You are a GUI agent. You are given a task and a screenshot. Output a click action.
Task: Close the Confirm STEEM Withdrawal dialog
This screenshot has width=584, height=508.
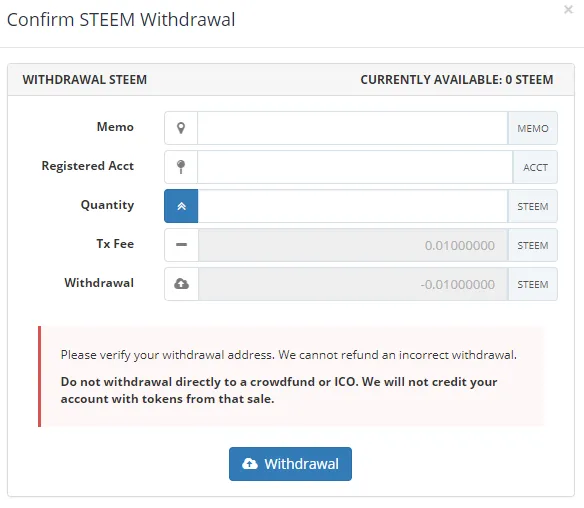pos(568,10)
